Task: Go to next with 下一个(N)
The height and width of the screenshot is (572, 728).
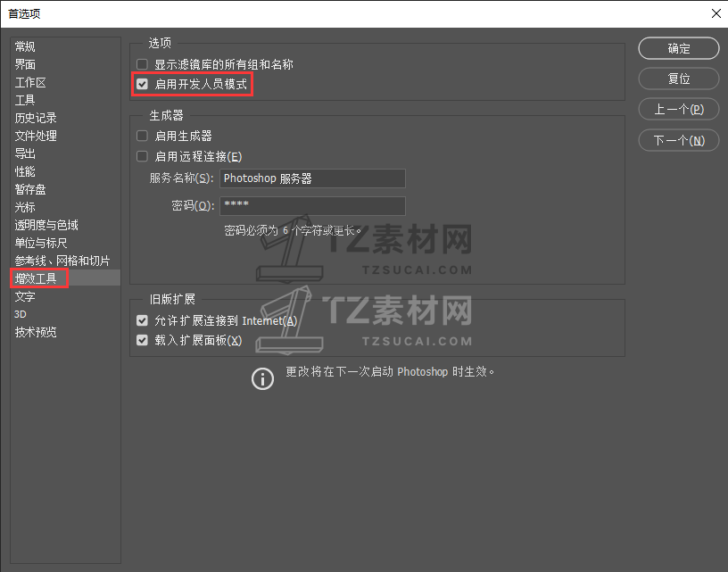Action: click(679, 140)
